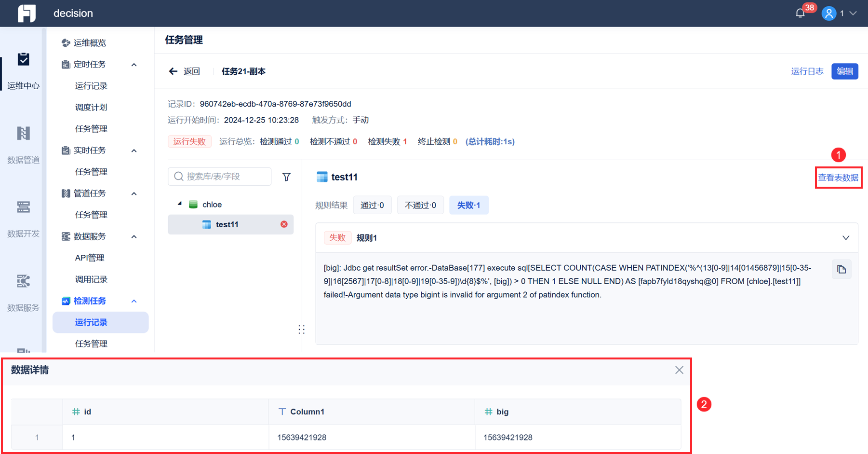Image resolution: width=868 pixels, height=454 pixels.
Task: Click the big column header
Action: point(578,412)
